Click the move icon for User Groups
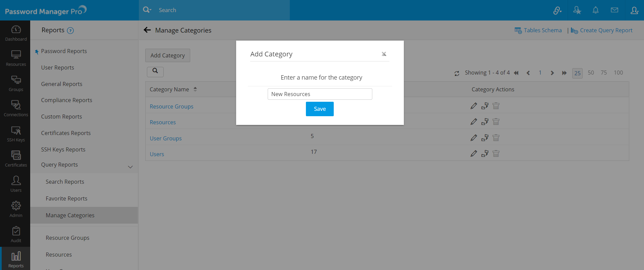The image size is (644, 270). click(485, 138)
